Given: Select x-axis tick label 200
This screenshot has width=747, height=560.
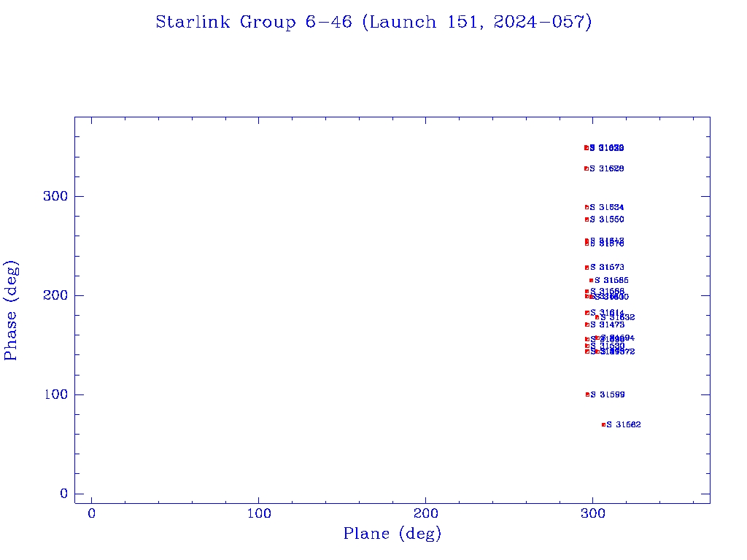Looking at the screenshot, I should [425, 514].
